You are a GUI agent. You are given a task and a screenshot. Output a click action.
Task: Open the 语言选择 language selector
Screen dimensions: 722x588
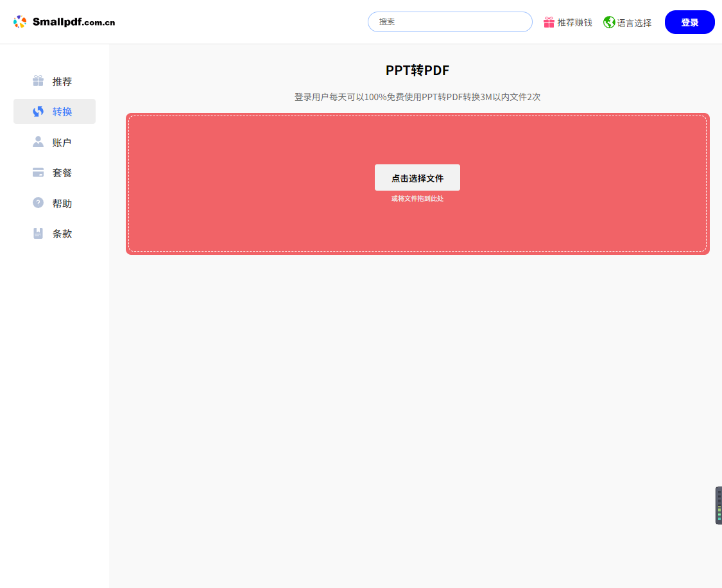pyautogui.click(x=634, y=22)
